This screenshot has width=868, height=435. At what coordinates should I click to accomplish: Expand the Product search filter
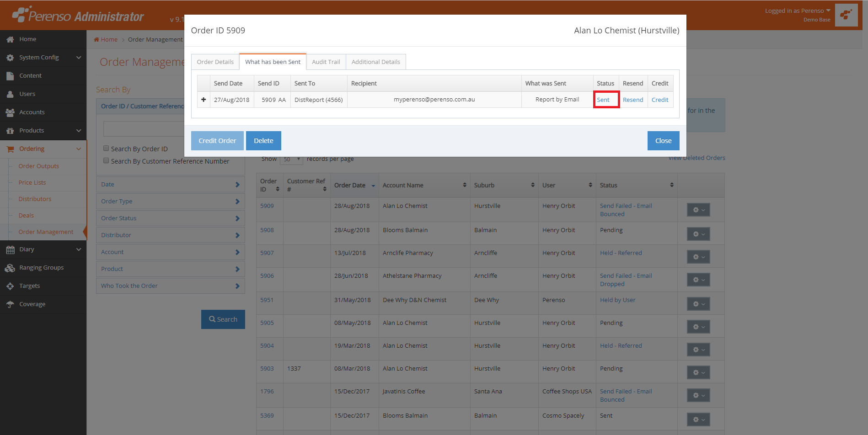pos(170,269)
